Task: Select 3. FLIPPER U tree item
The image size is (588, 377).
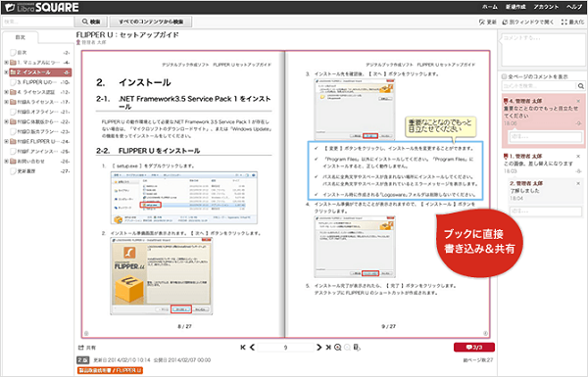Action: click(x=40, y=82)
